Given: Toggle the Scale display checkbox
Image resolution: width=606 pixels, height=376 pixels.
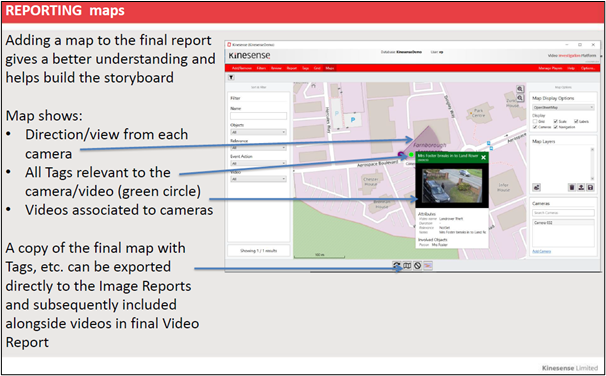Looking at the screenshot, I should [x=556, y=121].
